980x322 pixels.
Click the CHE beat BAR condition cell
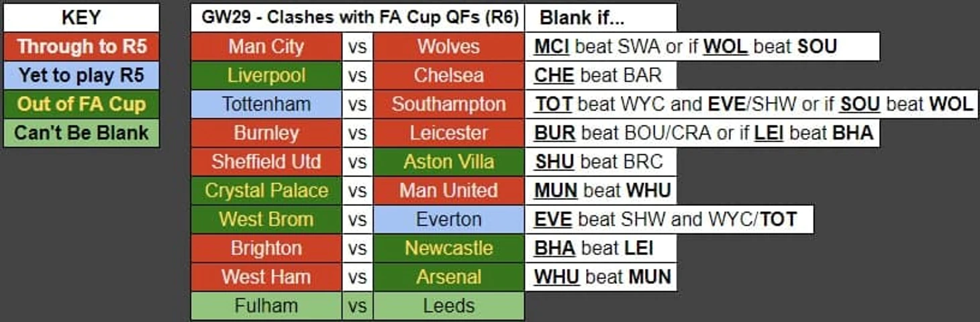point(601,75)
